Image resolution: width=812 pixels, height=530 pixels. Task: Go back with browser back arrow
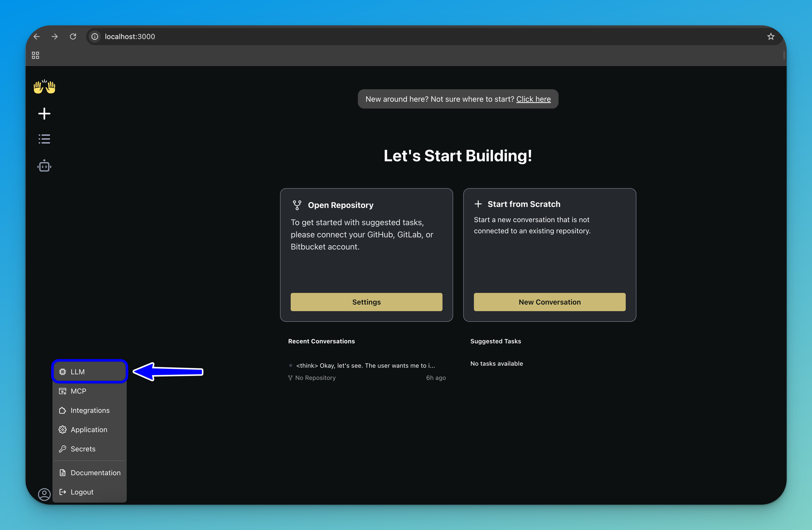coord(37,37)
